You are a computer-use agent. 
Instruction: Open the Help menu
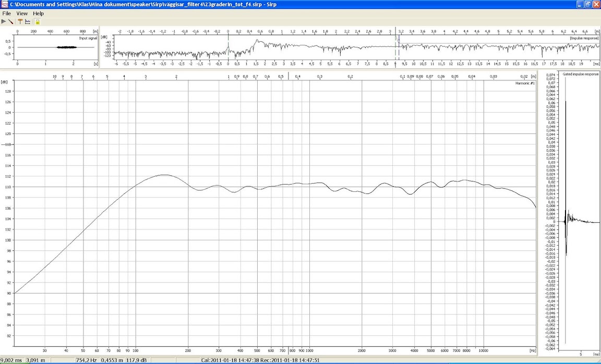coord(38,13)
